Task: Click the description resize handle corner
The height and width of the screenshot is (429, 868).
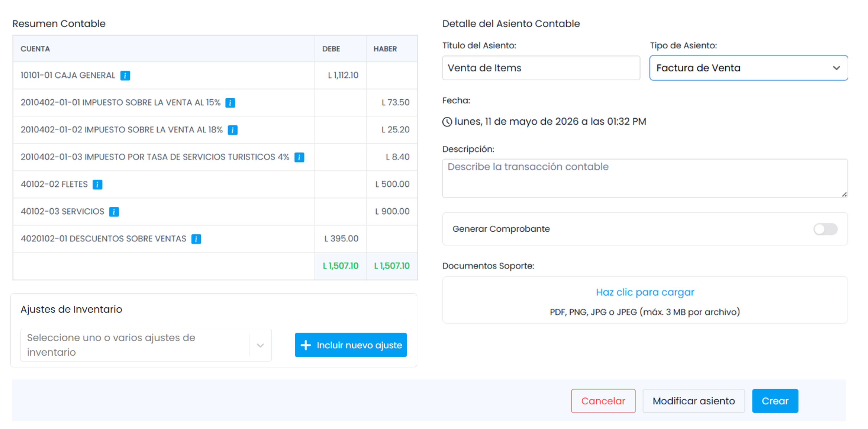Action: tap(844, 194)
